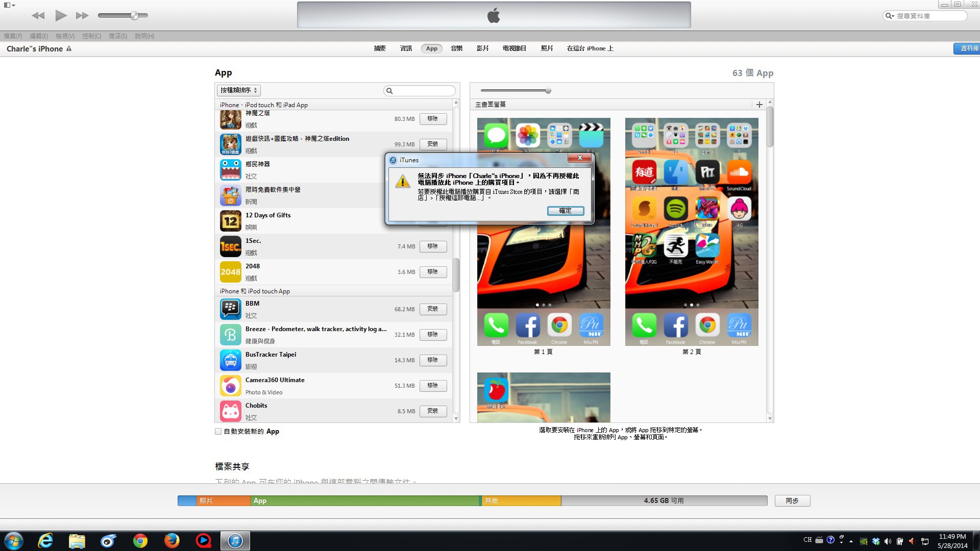Click the eject icon beside Charle"s iPhone

click(69, 49)
